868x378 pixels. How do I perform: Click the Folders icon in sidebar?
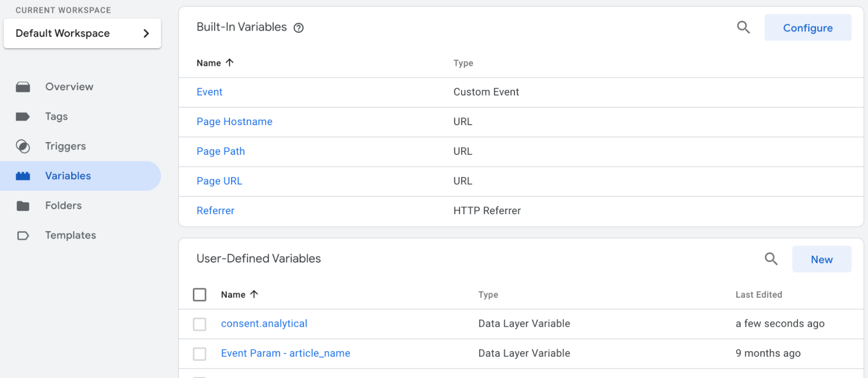point(23,206)
